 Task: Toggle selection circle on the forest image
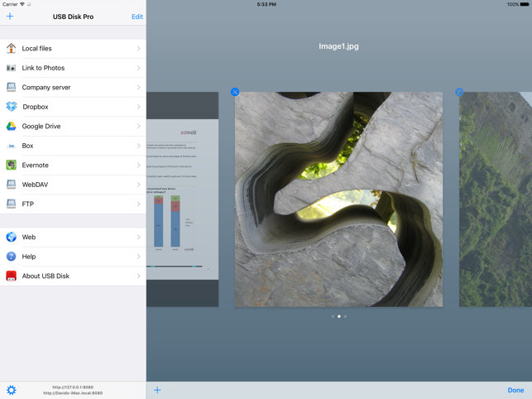click(459, 92)
